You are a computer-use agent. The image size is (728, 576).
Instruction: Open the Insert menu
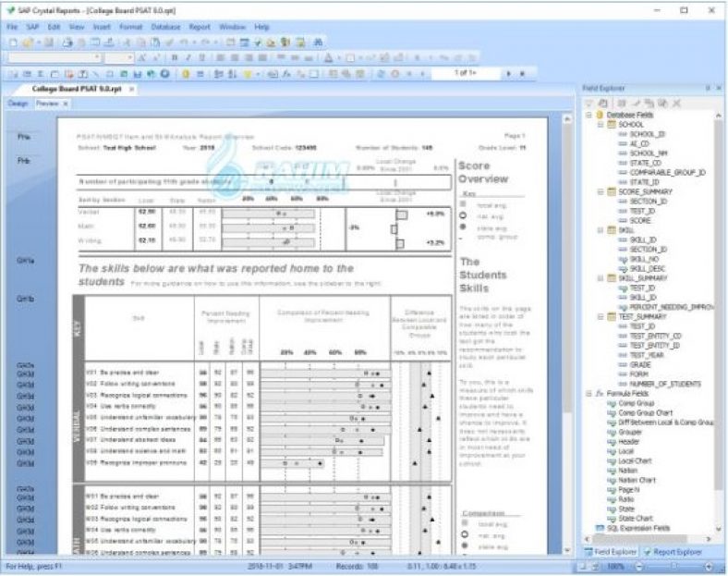[102, 27]
